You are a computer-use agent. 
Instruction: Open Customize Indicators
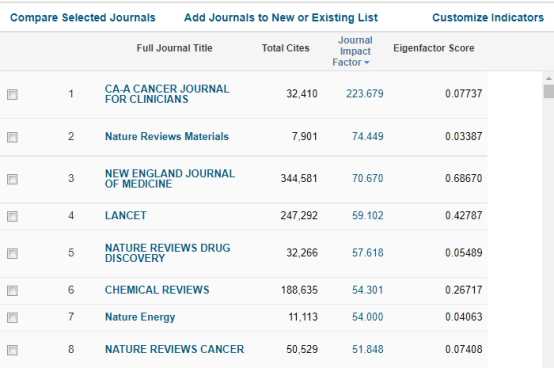[x=488, y=18]
